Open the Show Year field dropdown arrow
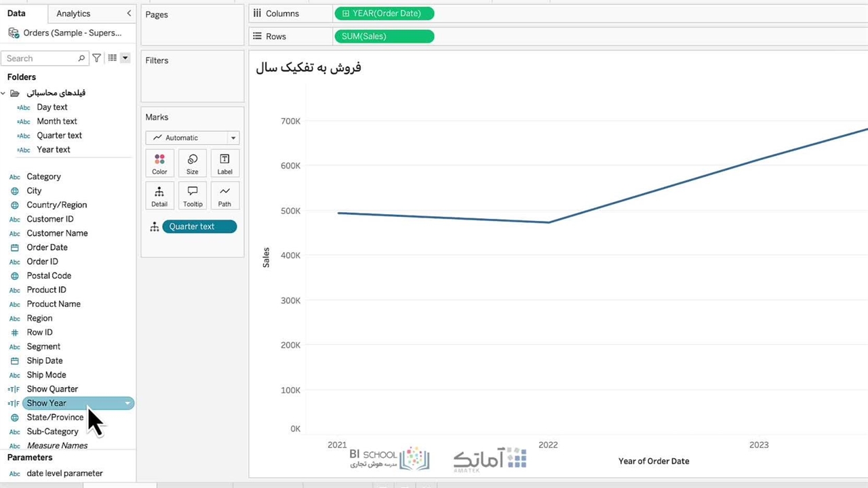The width and height of the screenshot is (868, 488). point(127,403)
